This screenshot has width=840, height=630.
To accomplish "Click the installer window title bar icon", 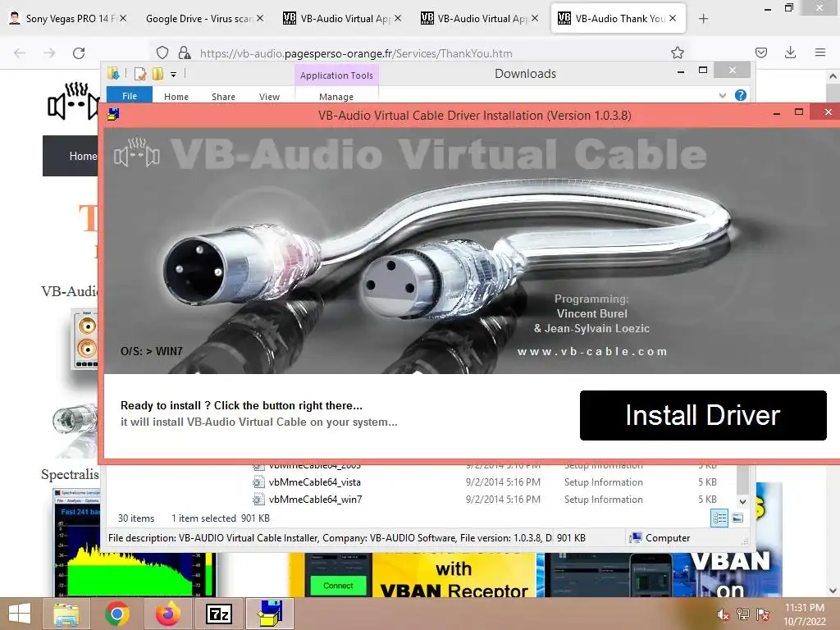I will 113,114.
